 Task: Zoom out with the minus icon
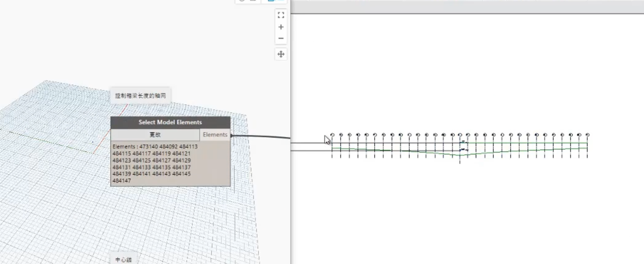pos(281,38)
